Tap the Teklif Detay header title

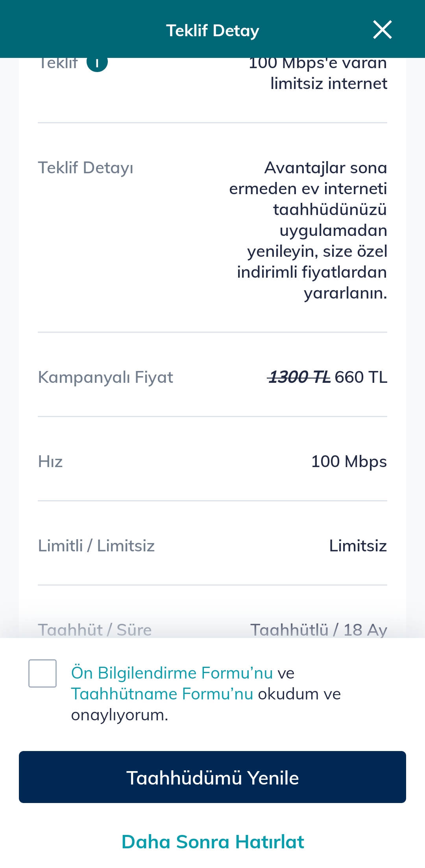tap(213, 31)
